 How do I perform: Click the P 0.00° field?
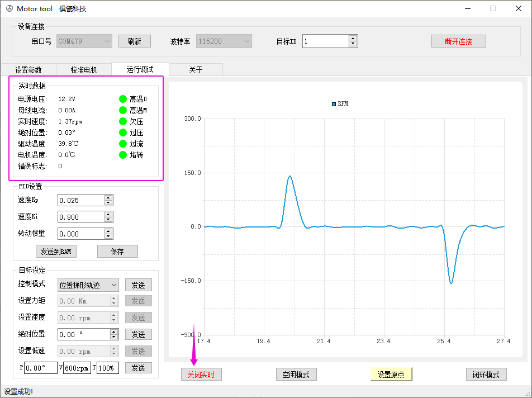point(41,368)
